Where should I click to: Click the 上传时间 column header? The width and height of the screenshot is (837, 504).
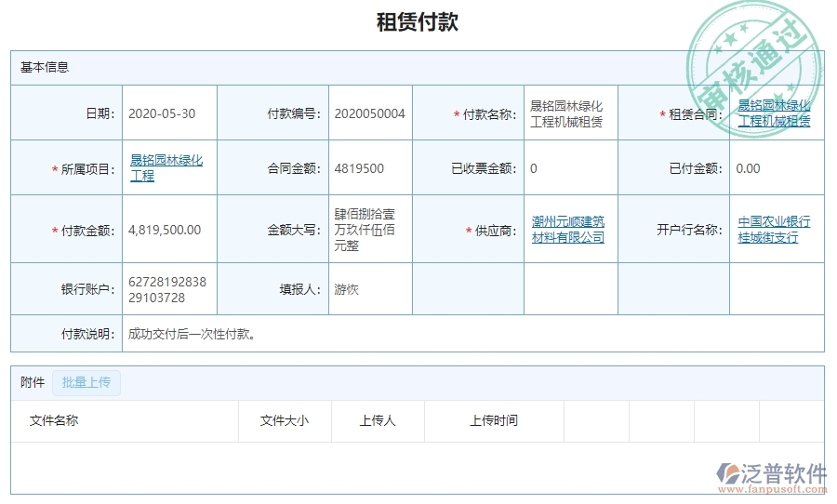tap(494, 420)
